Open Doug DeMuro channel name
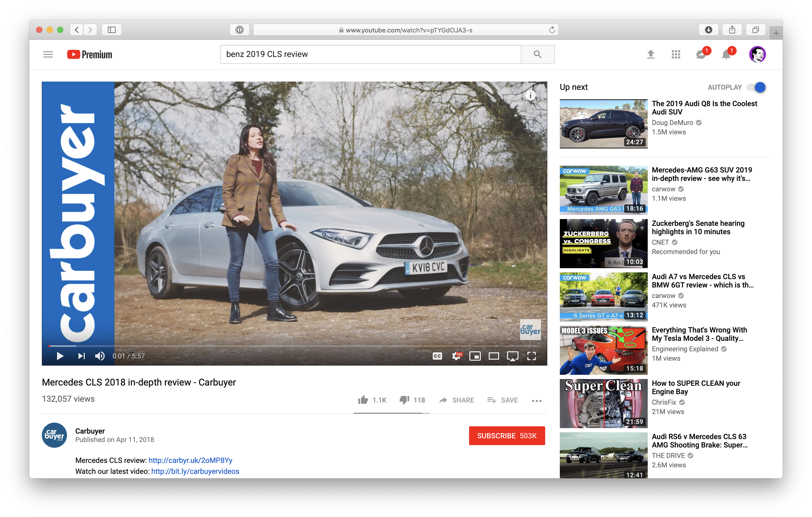Viewport: 812px width, 517px height. coord(672,123)
